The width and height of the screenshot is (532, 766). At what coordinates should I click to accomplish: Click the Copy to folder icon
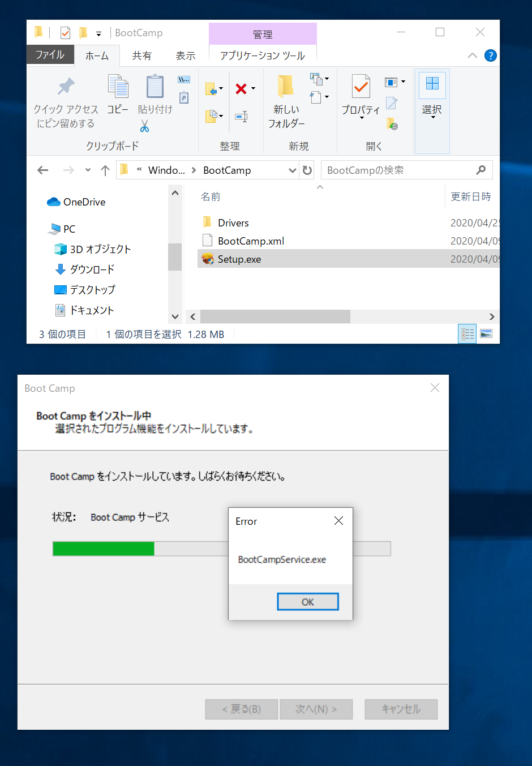(x=211, y=116)
